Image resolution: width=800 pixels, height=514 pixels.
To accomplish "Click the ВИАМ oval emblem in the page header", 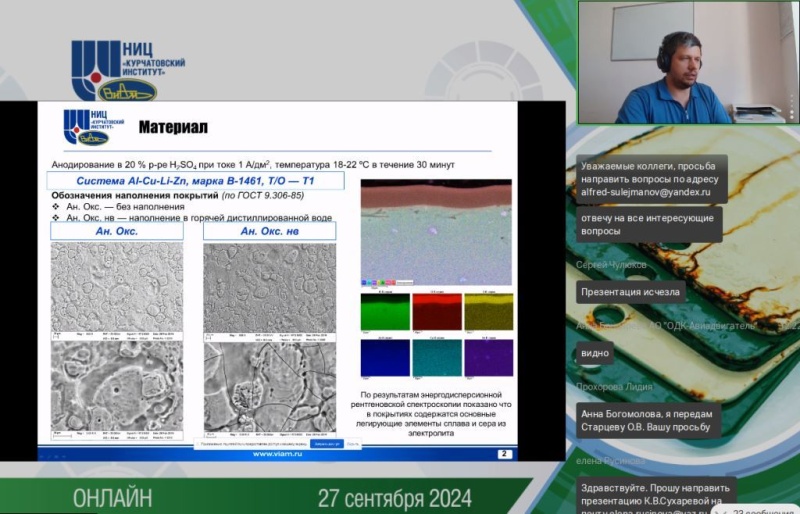I will (x=127, y=92).
